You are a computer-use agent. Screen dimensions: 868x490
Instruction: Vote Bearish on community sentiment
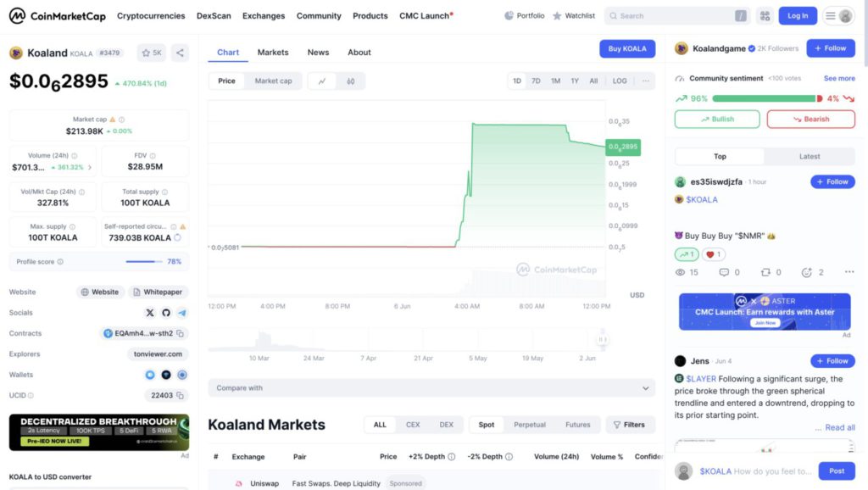(811, 119)
